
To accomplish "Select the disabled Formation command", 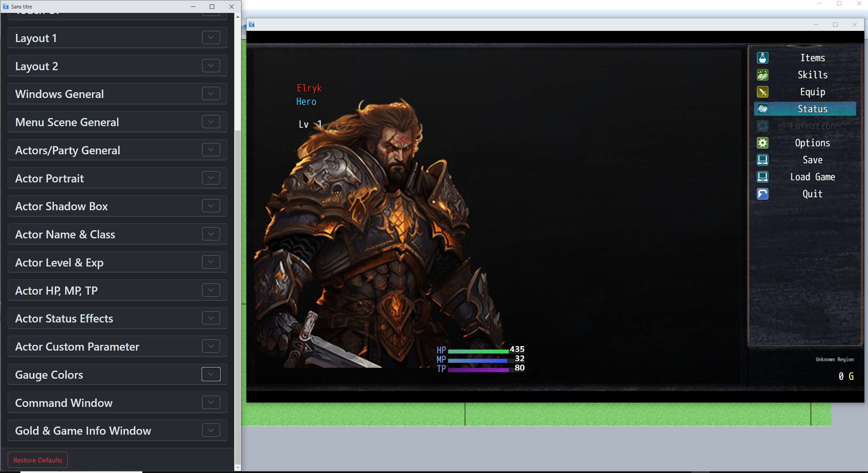I will (x=812, y=126).
